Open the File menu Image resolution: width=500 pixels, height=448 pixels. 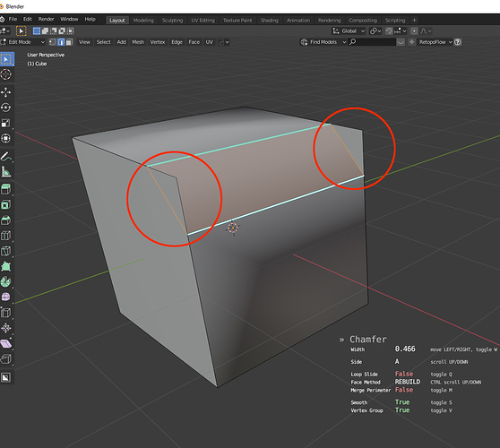13,20
